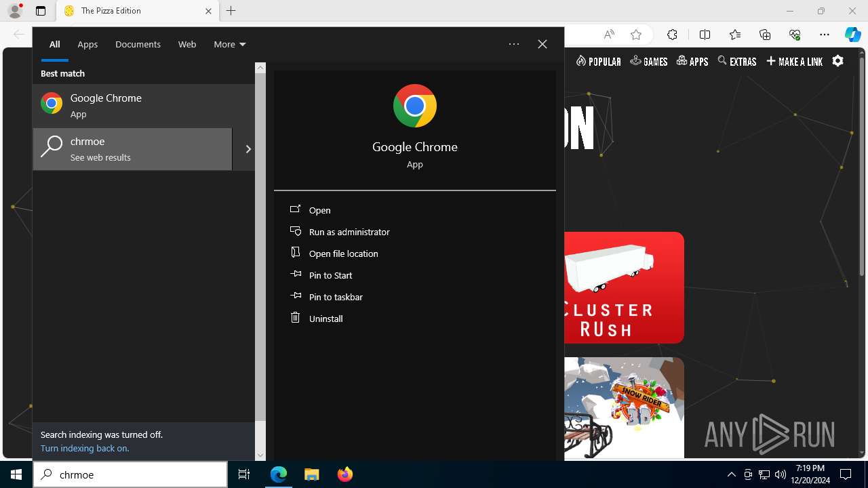Viewport: 868px width, 488px height.
Task: Open the APPS section on Pizza Edition
Action: point(692,61)
